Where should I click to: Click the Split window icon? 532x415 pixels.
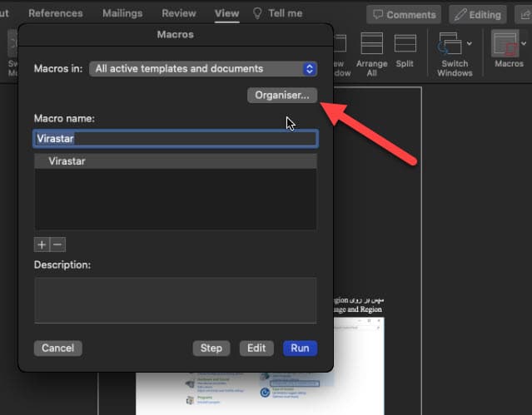tap(405, 43)
